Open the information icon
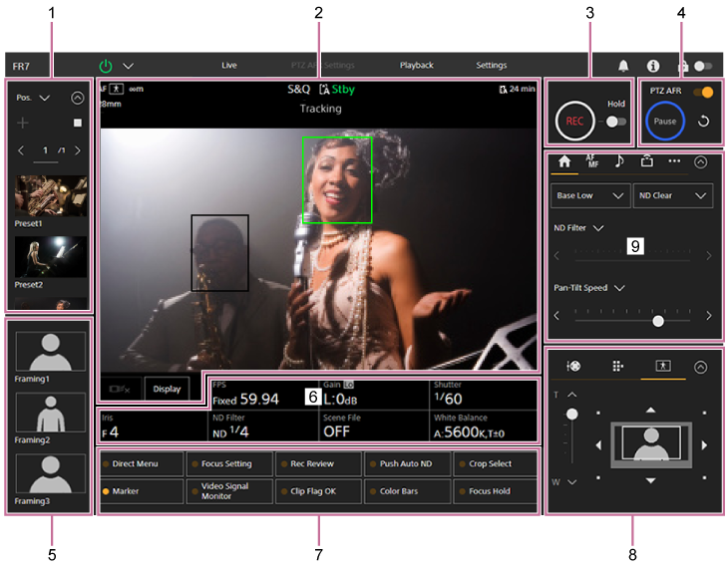The height and width of the screenshot is (568, 728). click(653, 66)
